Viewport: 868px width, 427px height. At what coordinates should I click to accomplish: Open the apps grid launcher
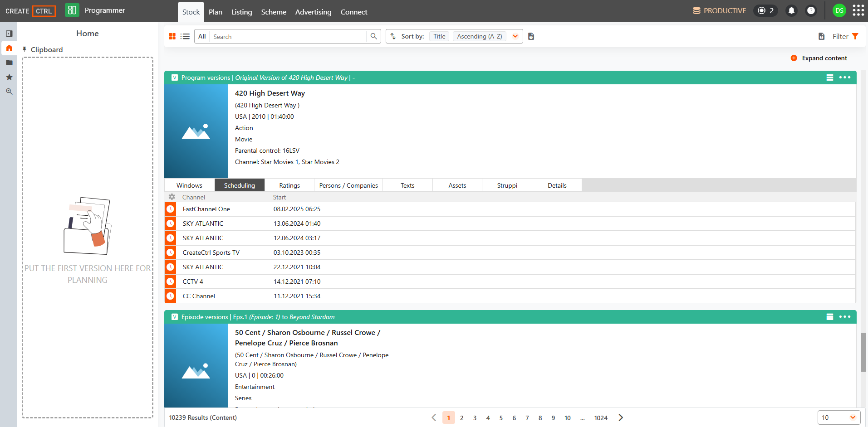coord(858,10)
